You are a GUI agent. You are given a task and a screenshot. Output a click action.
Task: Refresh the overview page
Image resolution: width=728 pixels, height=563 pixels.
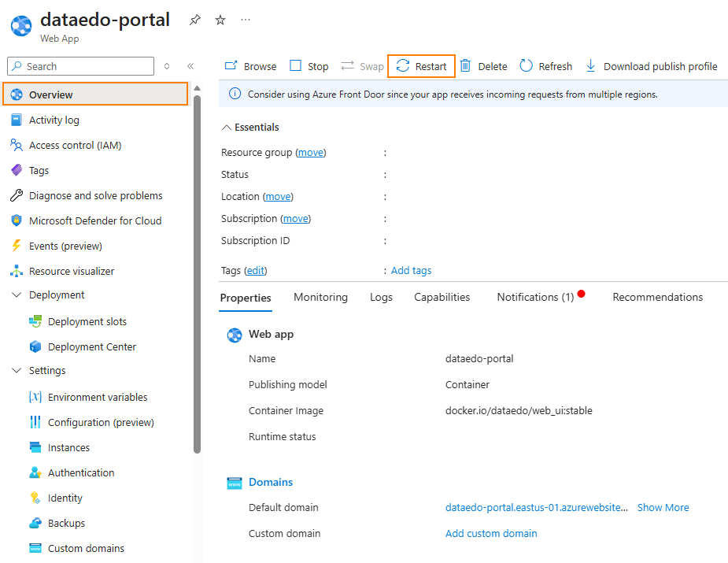pos(546,66)
